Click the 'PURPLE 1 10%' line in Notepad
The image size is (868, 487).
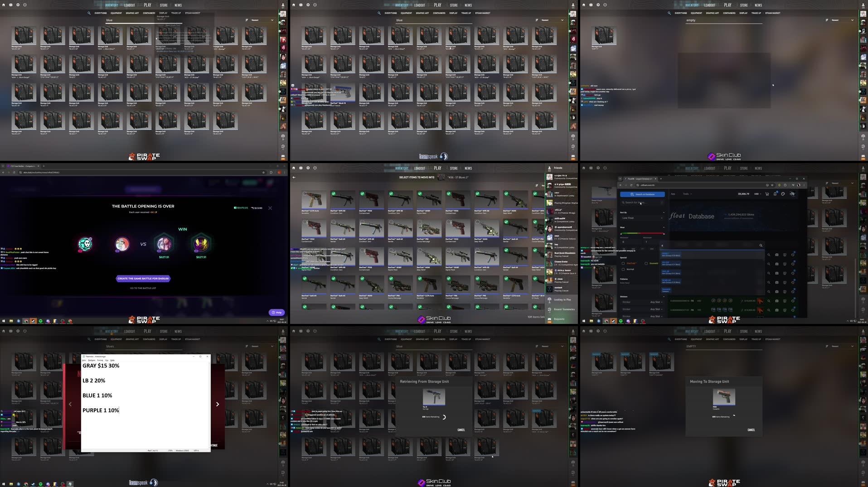(101, 410)
